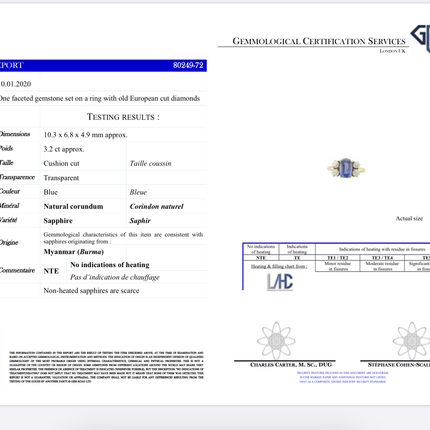Click 'Heating & filling chart from :' link
Viewport: 430px width, 430px height.
coord(279,266)
